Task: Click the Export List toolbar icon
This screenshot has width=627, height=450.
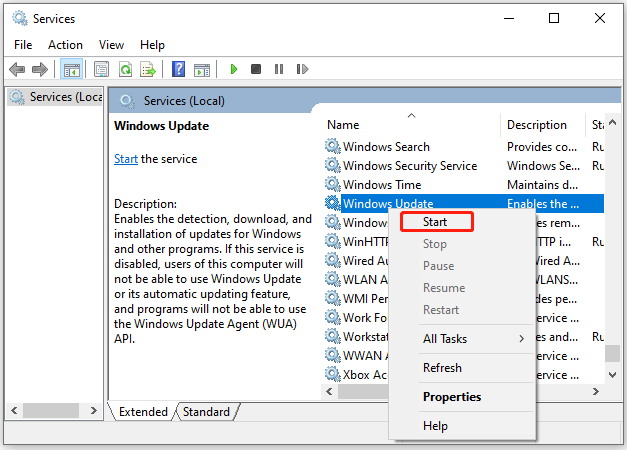Action: click(148, 70)
